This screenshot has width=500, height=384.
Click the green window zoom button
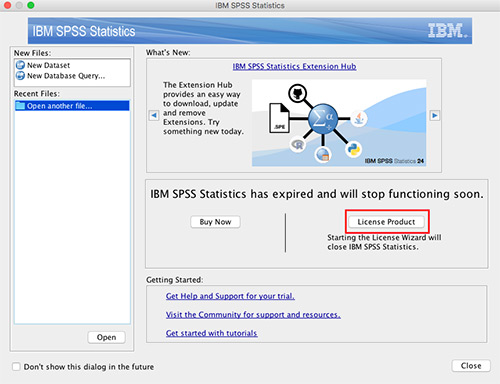pos(31,5)
